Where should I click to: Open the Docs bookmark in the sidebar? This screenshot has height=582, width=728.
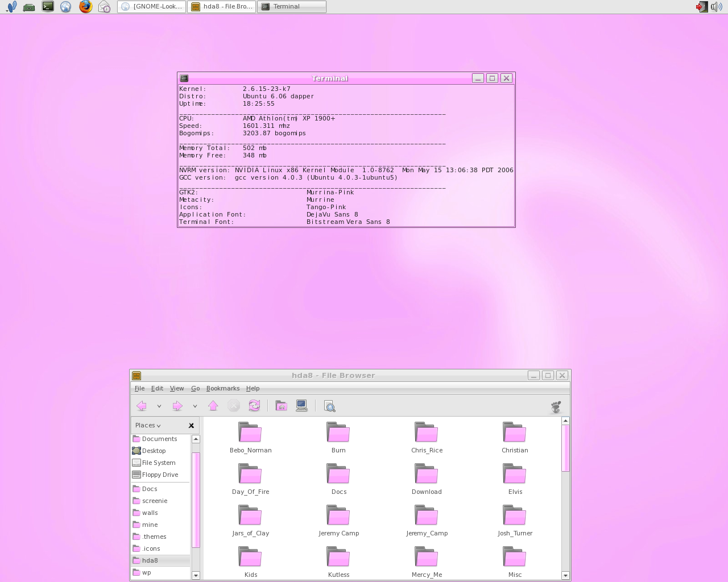click(x=144, y=489)
